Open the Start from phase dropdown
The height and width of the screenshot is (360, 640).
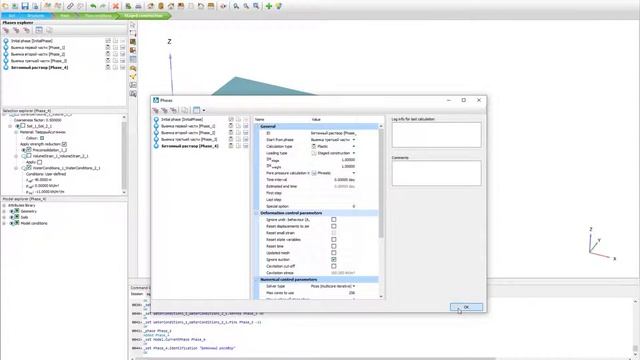point(353,140)
